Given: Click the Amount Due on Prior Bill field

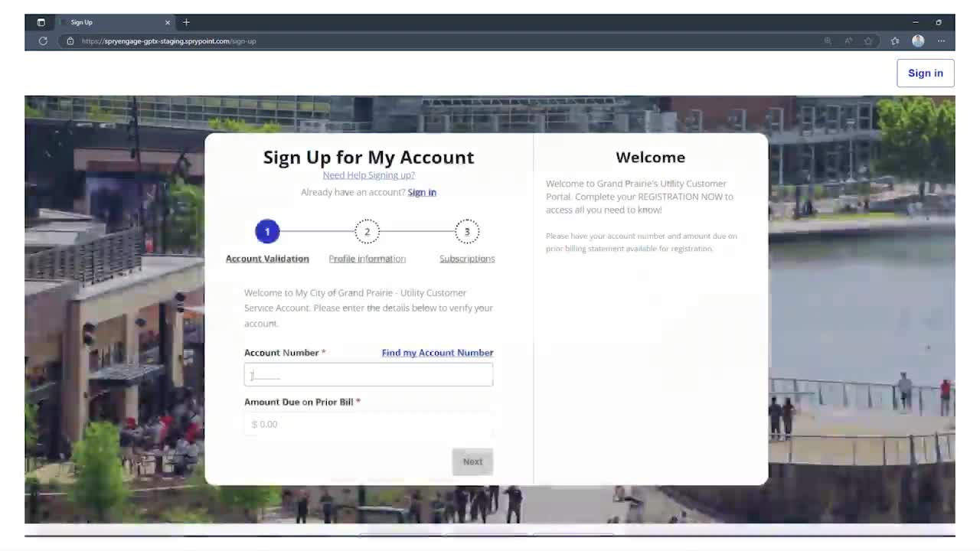Looking at the screenshot, I should coord(368,424).
